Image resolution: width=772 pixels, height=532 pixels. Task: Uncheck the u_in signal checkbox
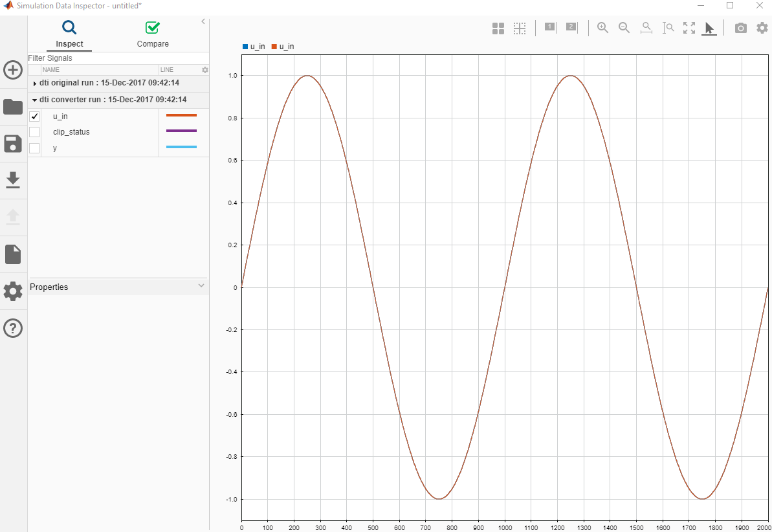point(35,116)
